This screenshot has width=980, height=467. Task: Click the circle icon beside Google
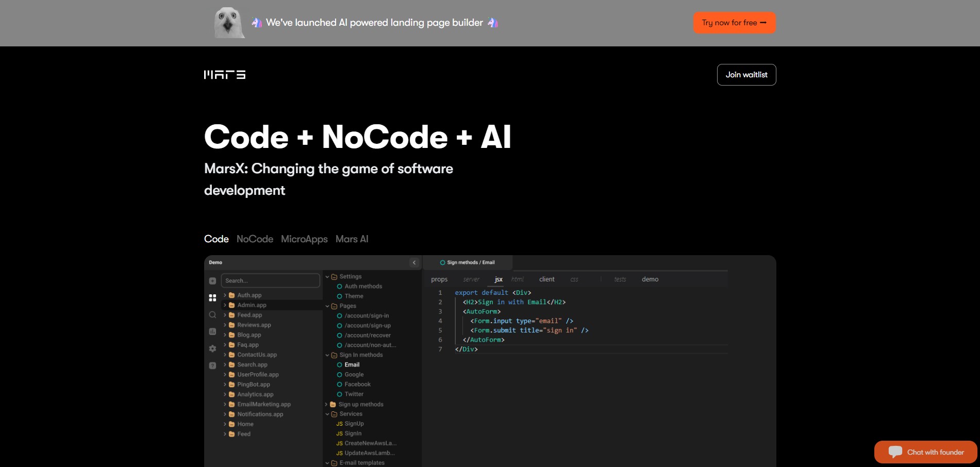[x=339, y=375]
